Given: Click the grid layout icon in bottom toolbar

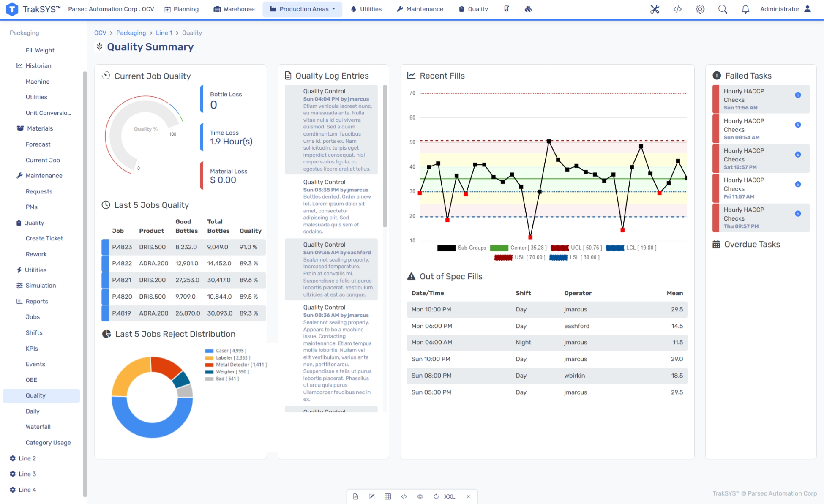Looking at the screenshot, I should tap(387, 496).
